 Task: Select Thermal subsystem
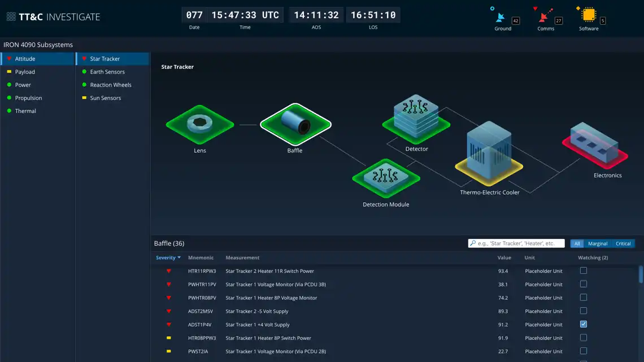tap(37, 111)
